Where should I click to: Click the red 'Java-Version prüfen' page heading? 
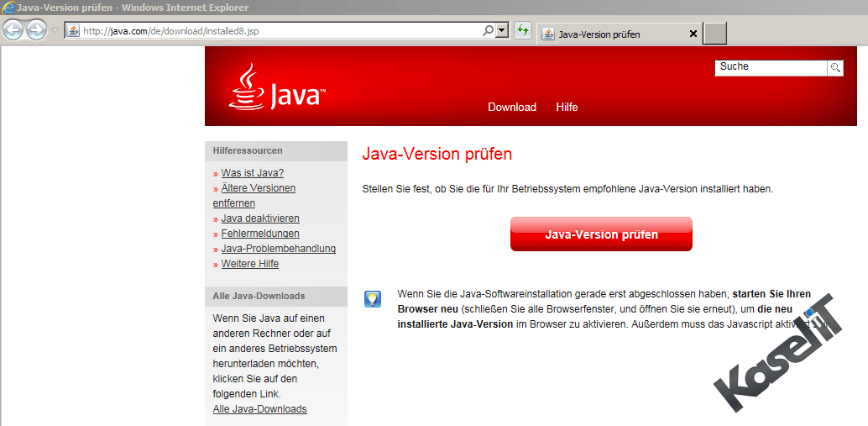coord(437,155)
